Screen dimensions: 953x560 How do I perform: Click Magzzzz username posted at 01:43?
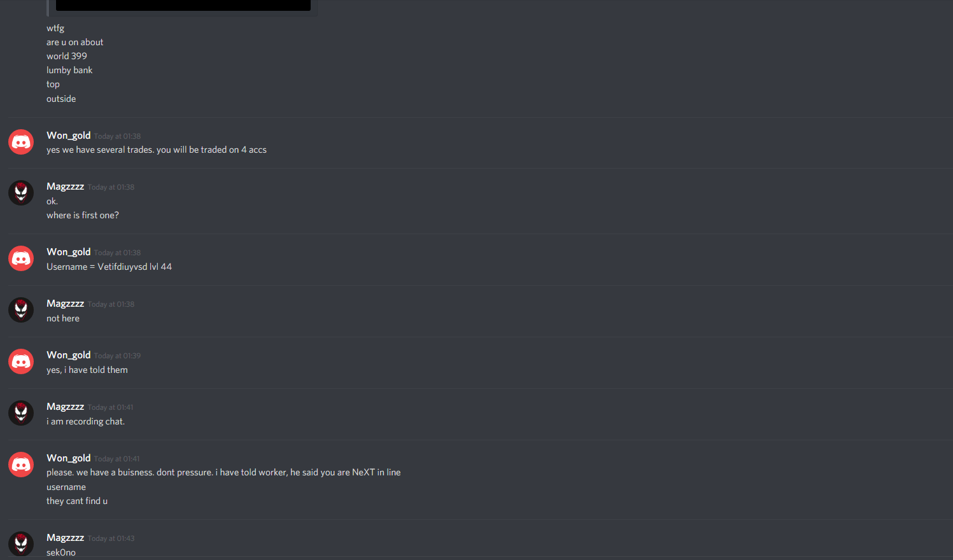[x=66, y=538]
